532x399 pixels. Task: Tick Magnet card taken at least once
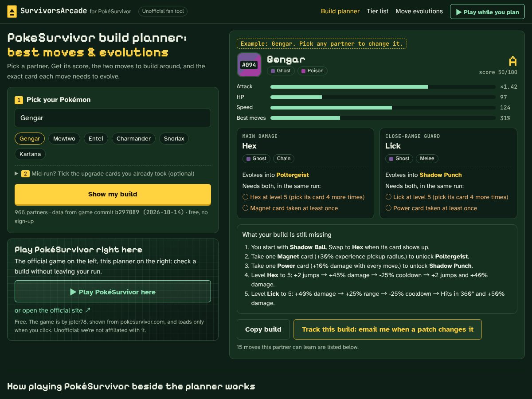tap(245, 208)
